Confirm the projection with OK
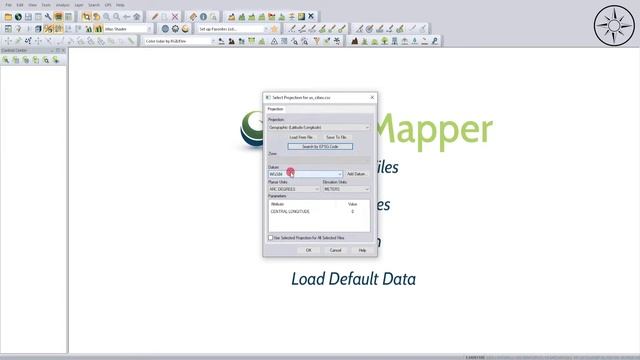This screenshot has height=360, width=640. pyautogui.click(x=309, y=250)
